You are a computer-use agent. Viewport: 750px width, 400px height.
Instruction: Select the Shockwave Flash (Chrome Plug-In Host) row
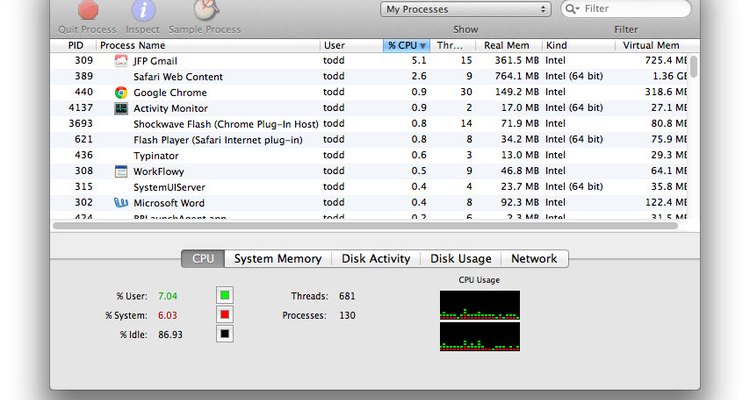[x=369, y=124]
